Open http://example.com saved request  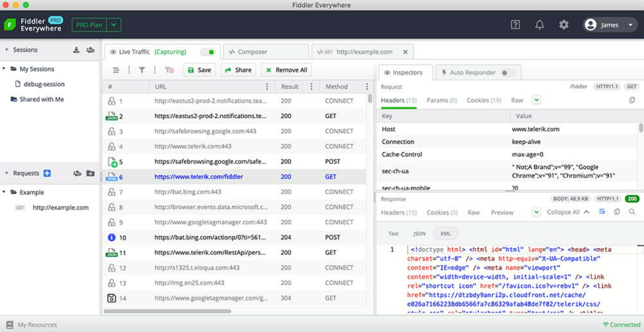click(61, 207)
